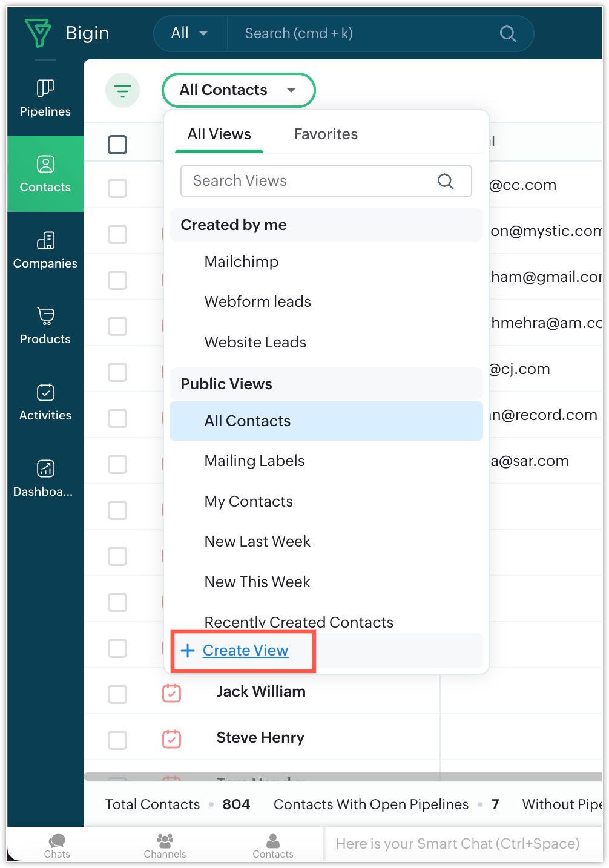The height and width of the screenshot is (868, 609).
Task: Click the Created by me section header
Action: pos(326,225)
